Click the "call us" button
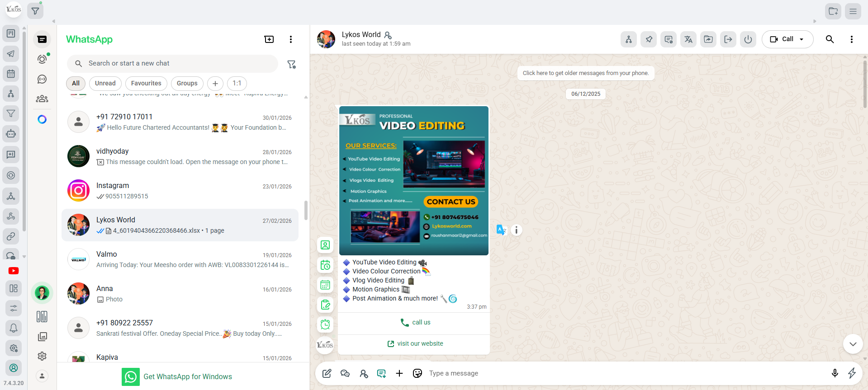The height and width of the screenshot is (390, 868). (x=415, y=322)
